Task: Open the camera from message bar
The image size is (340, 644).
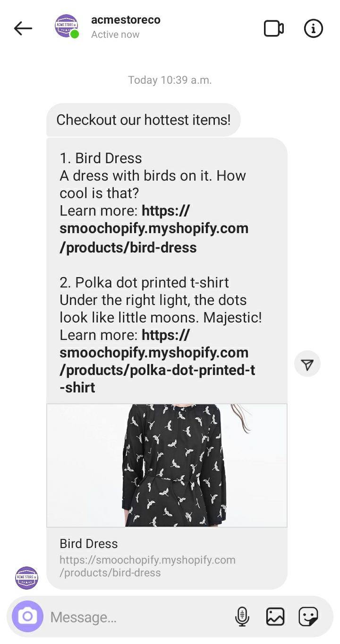Action: click(27, 617)
